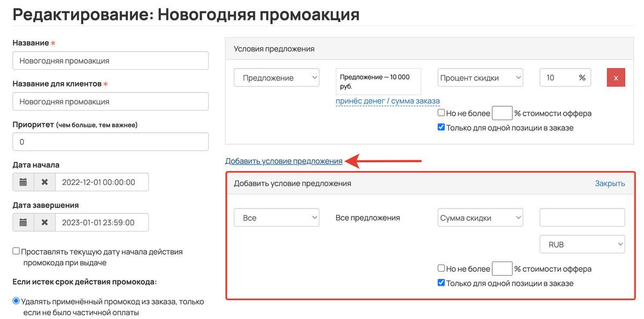The height and width of the screenshot is (319, 644).
Task: Click the 'Название' input field
Action: 111,61
